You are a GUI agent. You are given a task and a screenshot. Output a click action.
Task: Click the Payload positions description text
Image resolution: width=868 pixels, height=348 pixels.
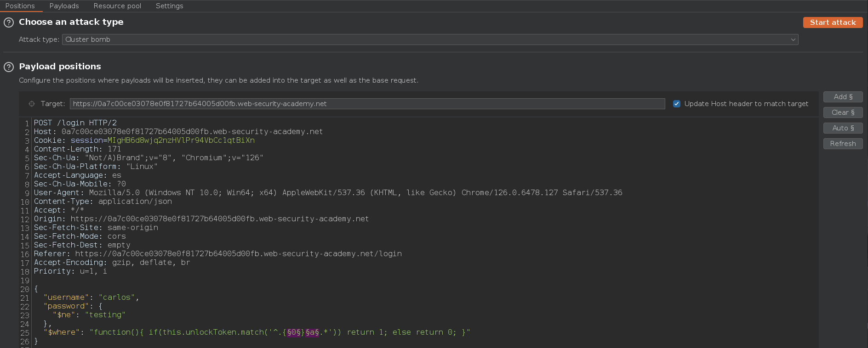point(219,80)
